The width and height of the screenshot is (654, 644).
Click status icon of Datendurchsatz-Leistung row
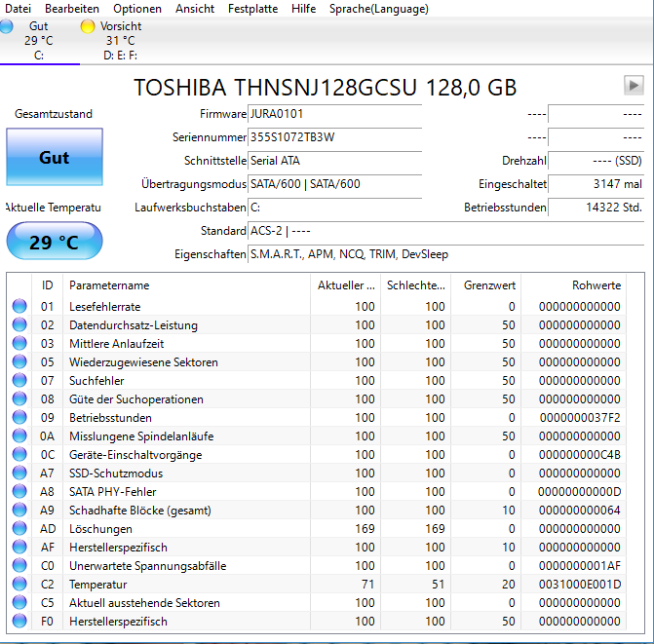pos(19,324)
